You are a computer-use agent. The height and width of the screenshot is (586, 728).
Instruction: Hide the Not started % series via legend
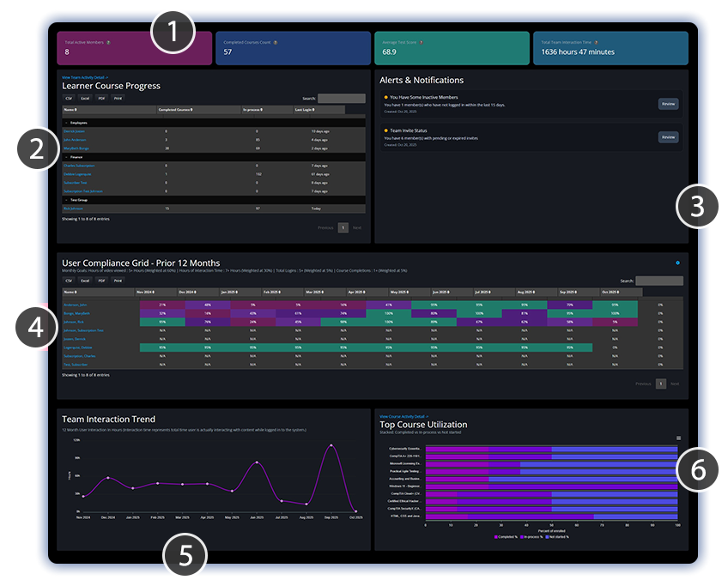click(557, 537)
